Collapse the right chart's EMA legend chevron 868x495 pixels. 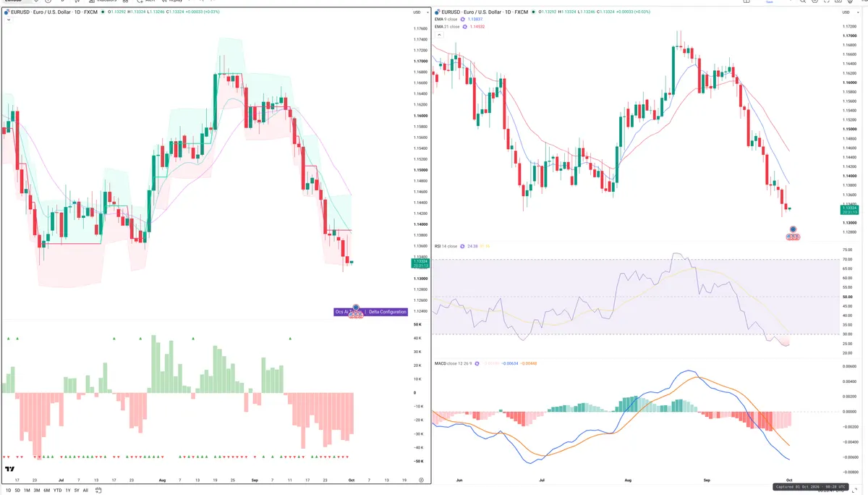(x=439, y=34)
